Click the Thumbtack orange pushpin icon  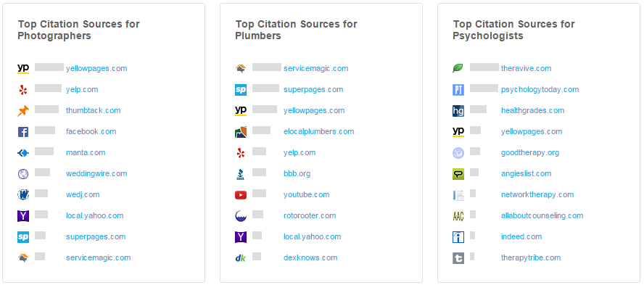23,111
